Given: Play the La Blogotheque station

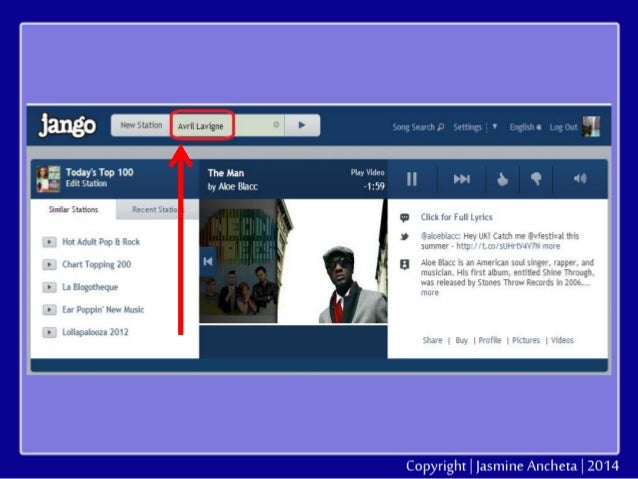Looking at the screenshot, I should [x=49, y=287].
